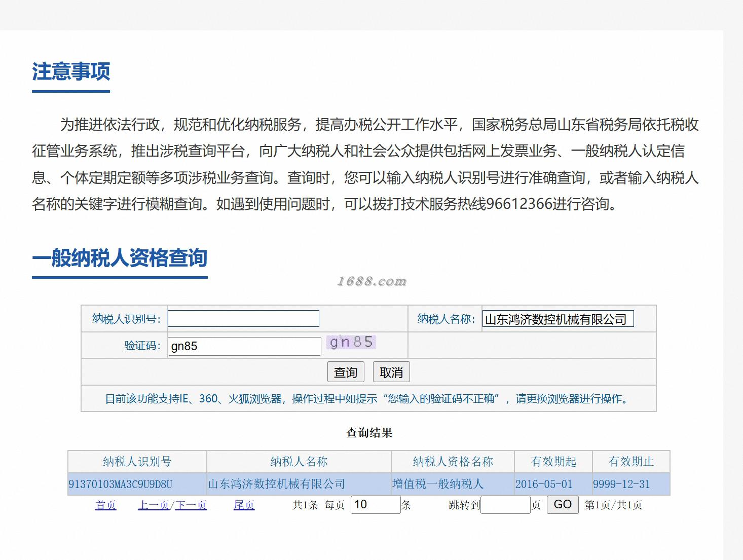
Task: Click the 共1条 record count text
Action: 305,505
